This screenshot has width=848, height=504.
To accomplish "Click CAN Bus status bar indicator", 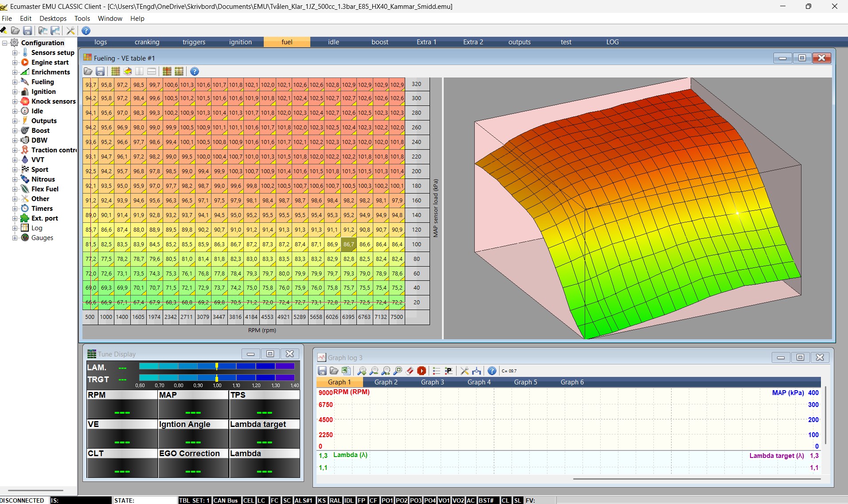I will click(x=226, y=500).
